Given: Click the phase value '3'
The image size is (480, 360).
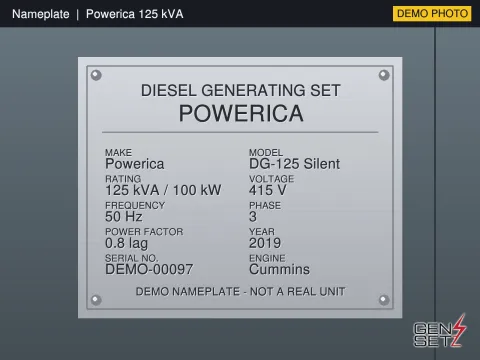Looking at the screenshot, I should point(253,216).
